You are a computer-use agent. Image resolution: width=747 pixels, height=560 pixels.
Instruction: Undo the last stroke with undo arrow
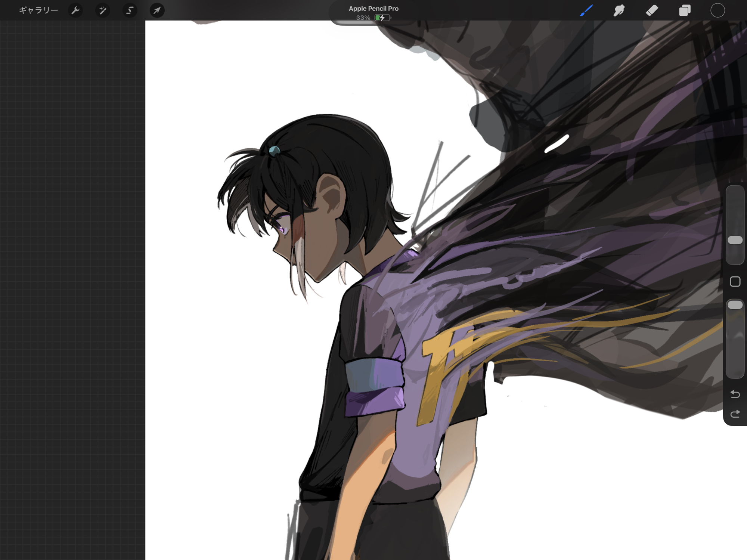[x=735, y=394]
